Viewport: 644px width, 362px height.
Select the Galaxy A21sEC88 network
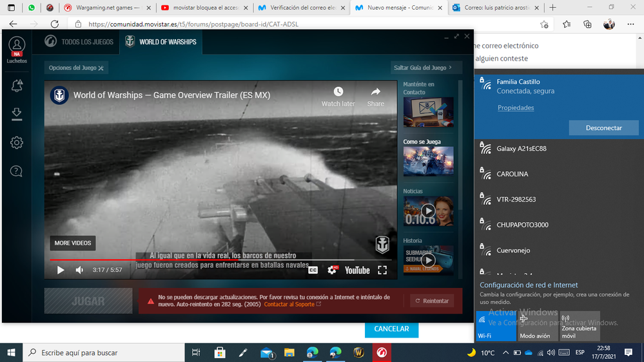click(x=522, y=149)
